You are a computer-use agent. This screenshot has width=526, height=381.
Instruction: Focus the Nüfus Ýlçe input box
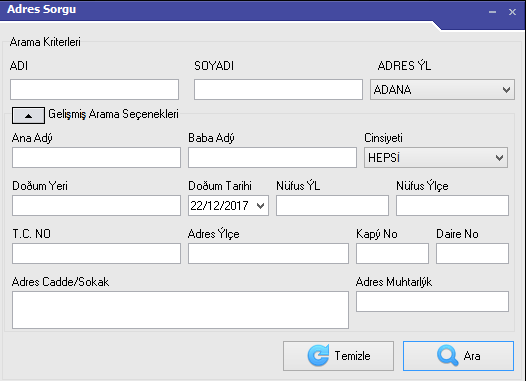452,205
